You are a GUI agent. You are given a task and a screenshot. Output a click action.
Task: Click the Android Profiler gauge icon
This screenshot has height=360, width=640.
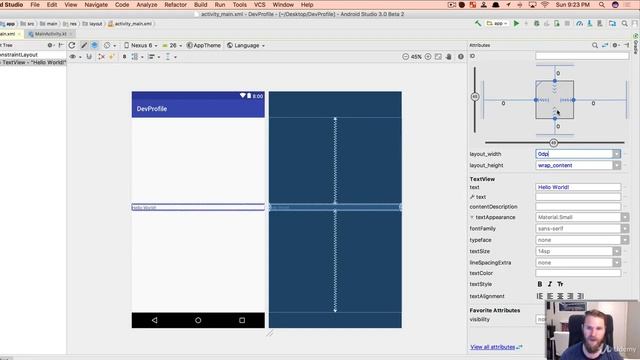point(579,24)
